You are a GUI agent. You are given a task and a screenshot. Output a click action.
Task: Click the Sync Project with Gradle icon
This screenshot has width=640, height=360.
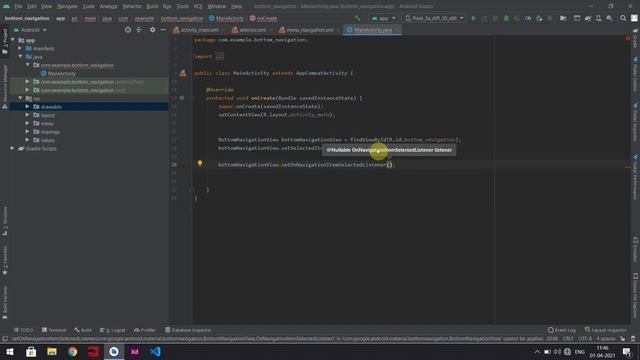coord(588,18)
